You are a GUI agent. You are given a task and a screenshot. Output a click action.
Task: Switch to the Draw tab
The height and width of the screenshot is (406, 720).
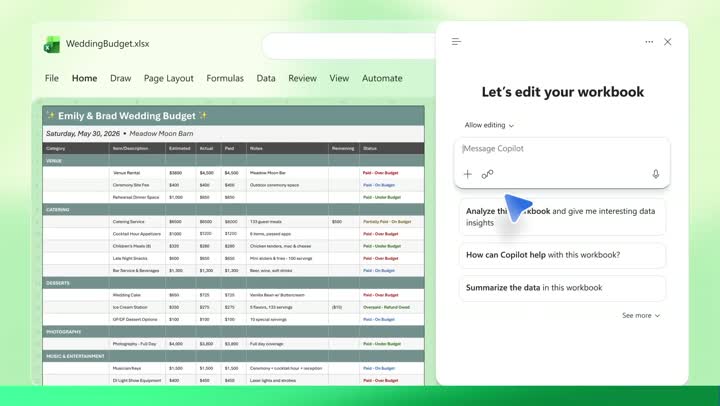[x=121, y=78]
